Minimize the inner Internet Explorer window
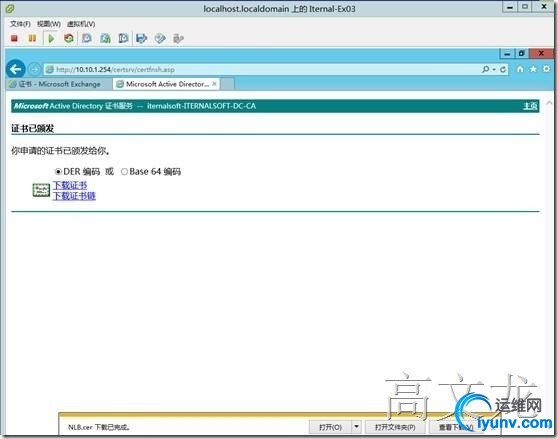The width and height of the screenshot is (558, 439). (507, 54)
